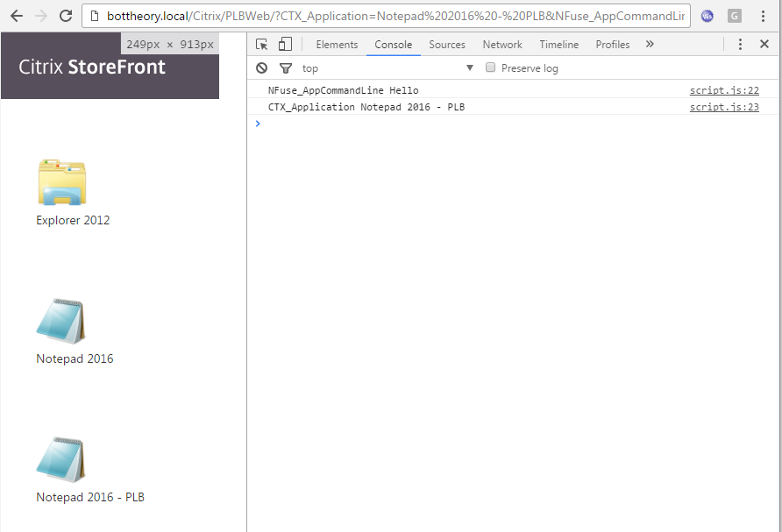
Task: Toggle the device toolbar icon
Action: pos(285,45)
